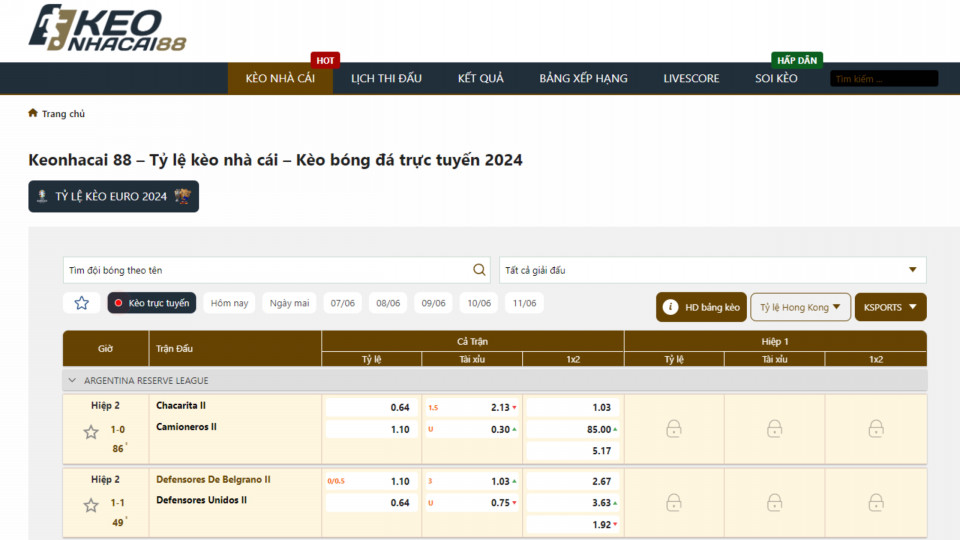Click the Tỷ lệ kèo Euro 2024 button

[x=113, y=196]
